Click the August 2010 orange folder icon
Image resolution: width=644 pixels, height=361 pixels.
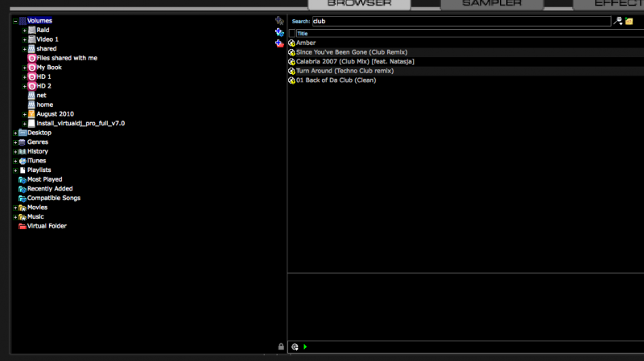[x=31, y=114]
